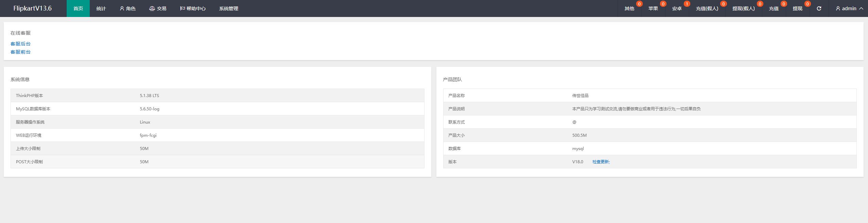Click the ThinkPHP version value 5.1.38 LTS
Screen dimensions: 868x223
pyautogui.click(x=149, y=96)
